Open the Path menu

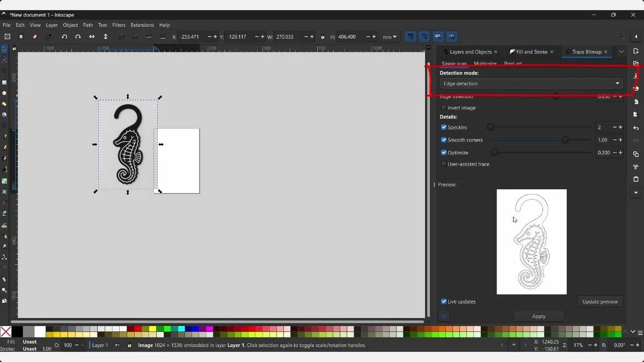tap(88, 25)
